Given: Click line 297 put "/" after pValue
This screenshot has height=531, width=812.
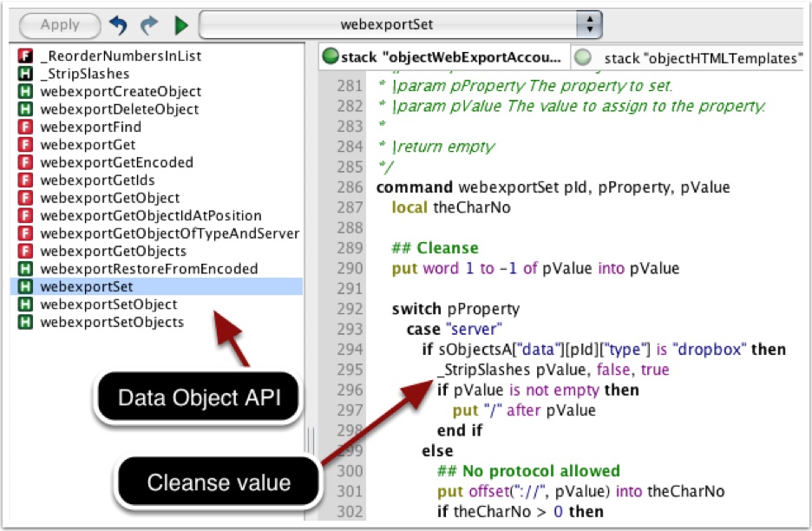Looking at the screenshot, I should tap(524, 410).
